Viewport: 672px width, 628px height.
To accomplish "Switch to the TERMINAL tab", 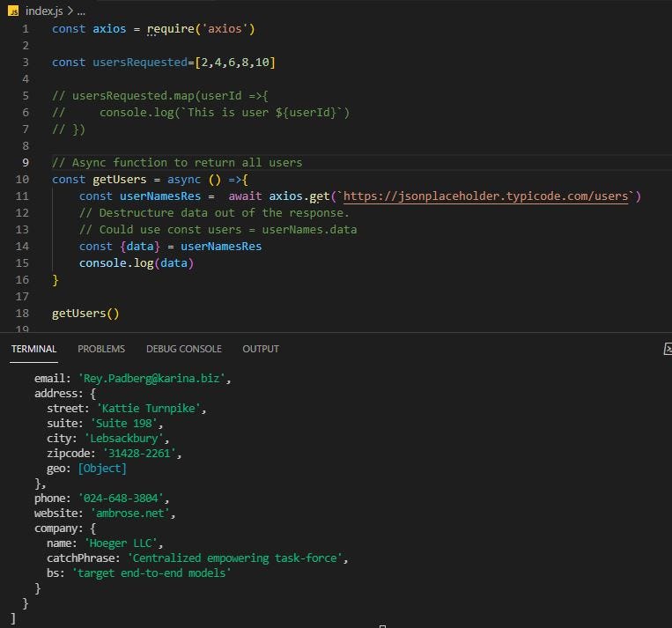I will (33, 349).
